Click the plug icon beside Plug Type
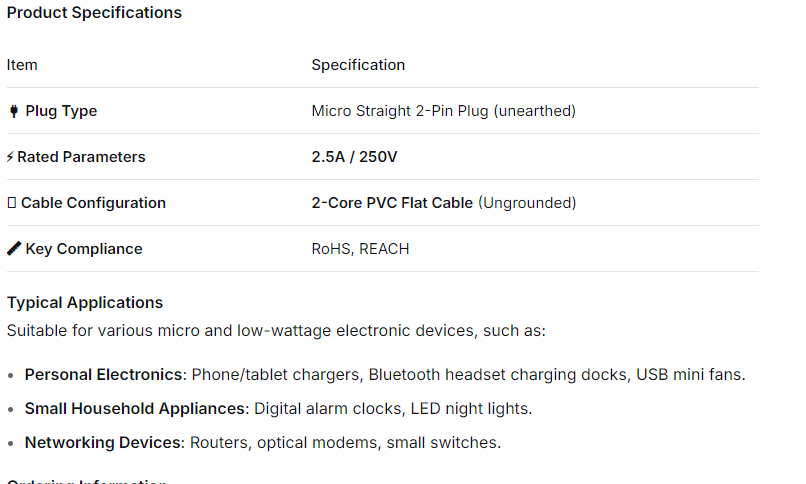806x484 pixels. 13,111
